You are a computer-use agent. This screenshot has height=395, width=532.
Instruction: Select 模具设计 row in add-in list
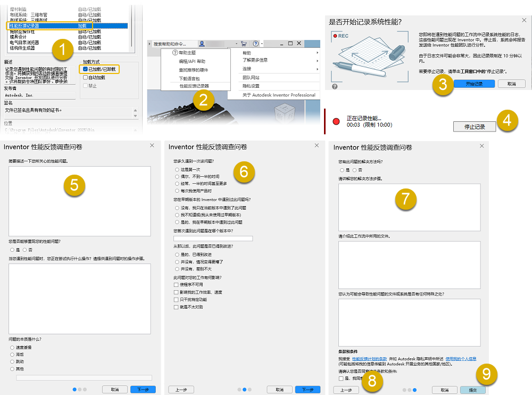point(68,37)
